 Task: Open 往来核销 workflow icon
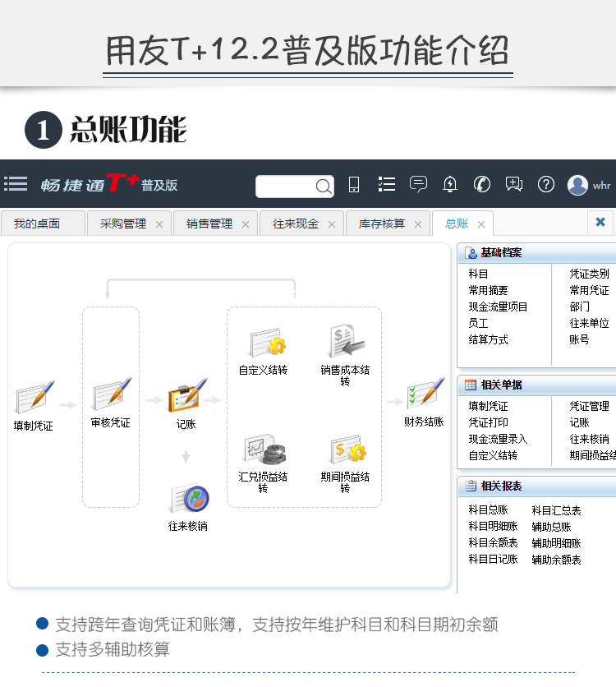[x=190, y=498]
